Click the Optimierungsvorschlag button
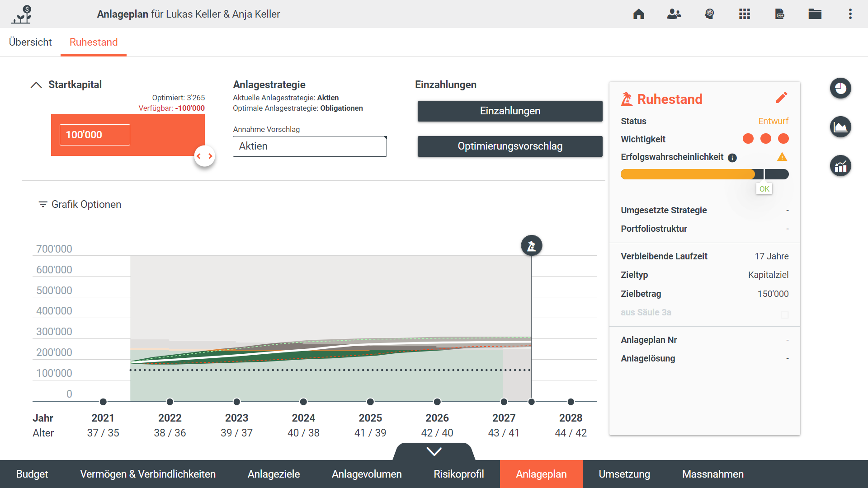Image resolution: width=868 pixels, height=488 pixels. [510, 146]
